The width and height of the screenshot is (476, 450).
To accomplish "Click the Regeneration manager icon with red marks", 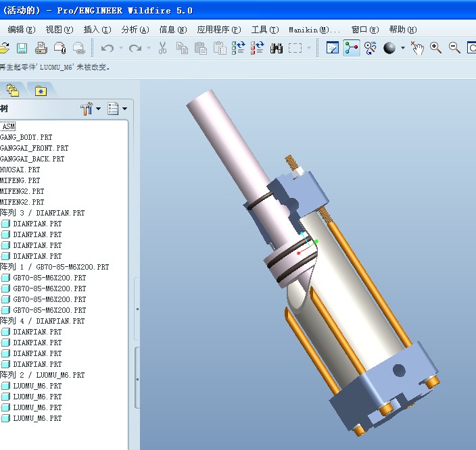I will tap(258, 48).
